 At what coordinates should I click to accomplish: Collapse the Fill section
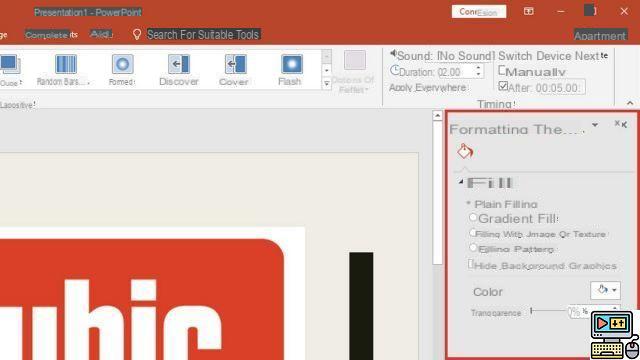(461, 182)
